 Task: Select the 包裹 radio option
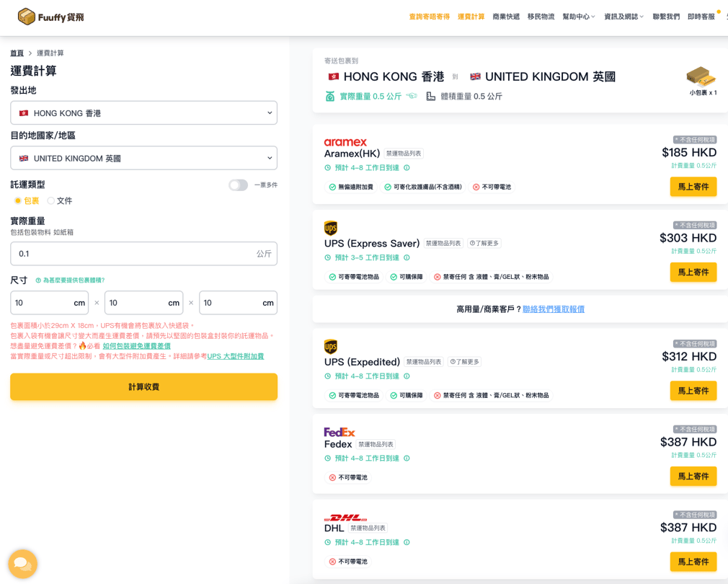tap(18, 201)
